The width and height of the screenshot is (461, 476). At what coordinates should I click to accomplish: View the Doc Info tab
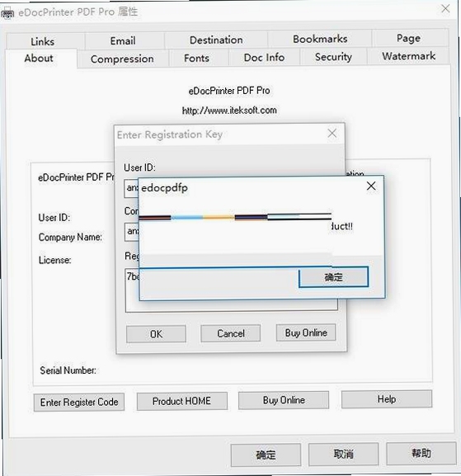264,57
